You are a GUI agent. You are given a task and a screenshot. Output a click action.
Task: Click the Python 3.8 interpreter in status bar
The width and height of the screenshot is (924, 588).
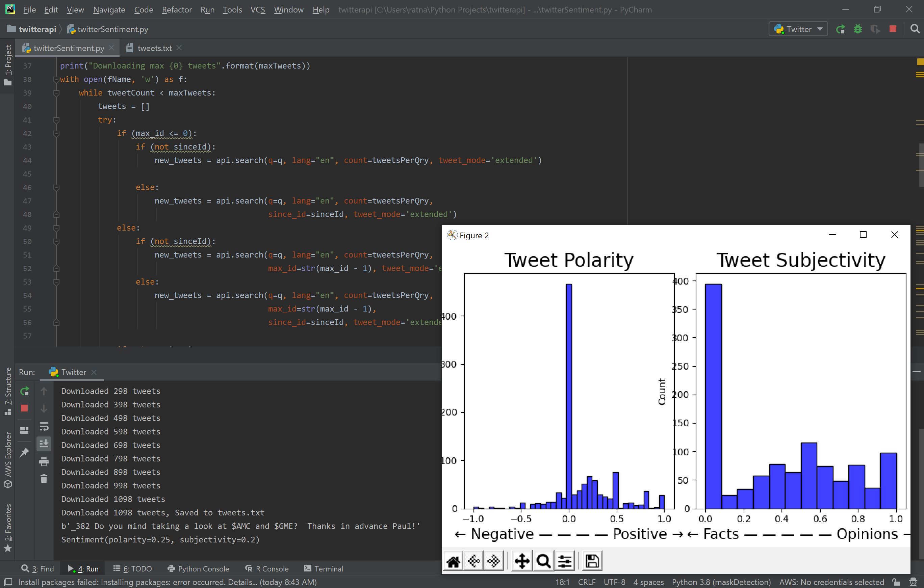click(721, 582)
